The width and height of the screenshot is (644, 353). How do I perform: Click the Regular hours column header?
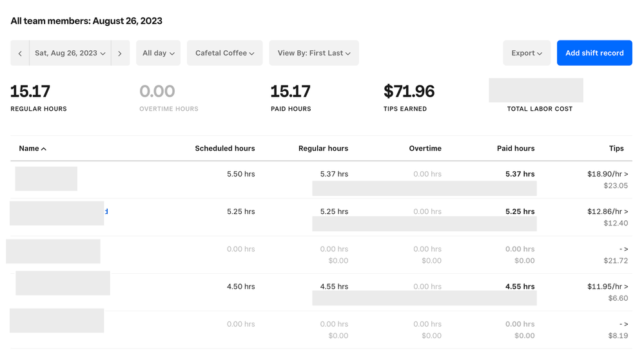pos(323,149)
